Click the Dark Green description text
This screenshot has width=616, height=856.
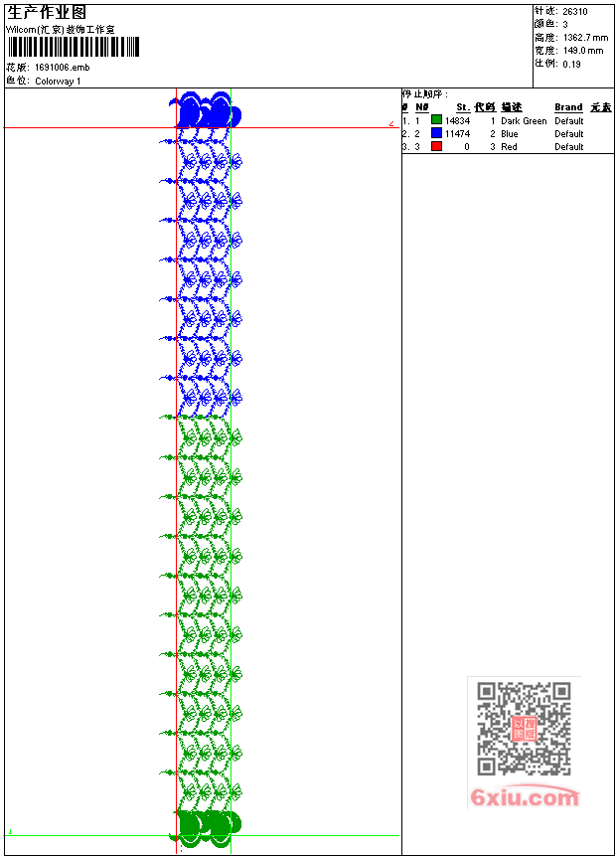pos(524,120)
